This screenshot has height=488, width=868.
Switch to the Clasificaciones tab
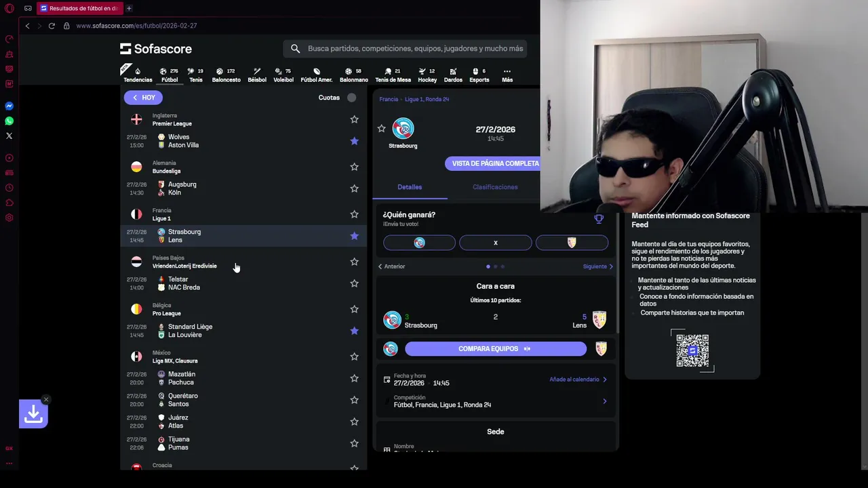pyautogui.click(x=495, y=187)
